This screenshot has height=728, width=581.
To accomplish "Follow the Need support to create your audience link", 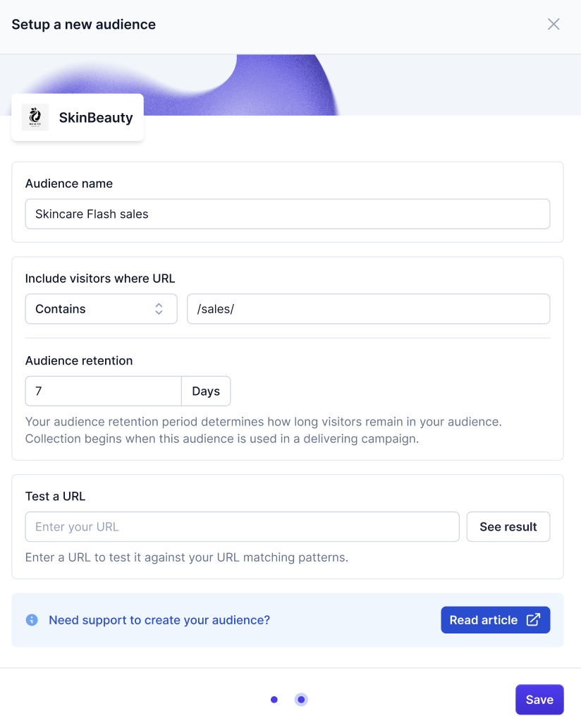I will tap(159, 620).
